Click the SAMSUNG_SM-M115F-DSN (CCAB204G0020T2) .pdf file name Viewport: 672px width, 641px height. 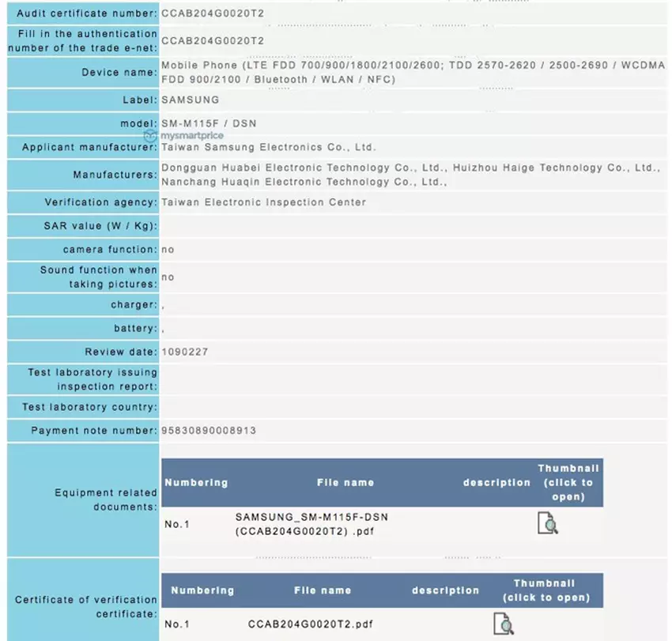311,524
